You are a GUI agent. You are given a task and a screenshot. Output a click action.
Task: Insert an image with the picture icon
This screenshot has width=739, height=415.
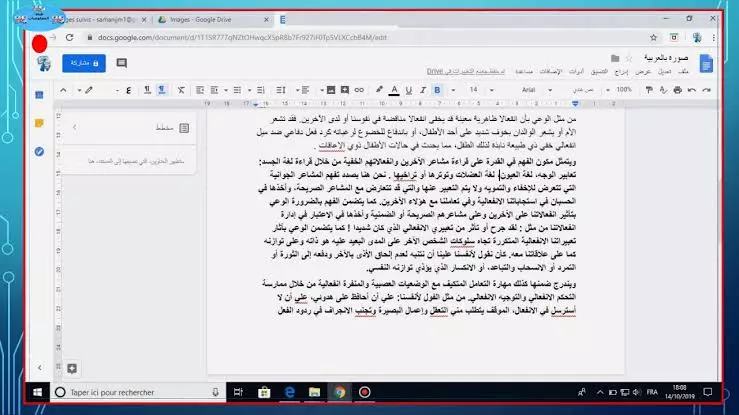331,90
